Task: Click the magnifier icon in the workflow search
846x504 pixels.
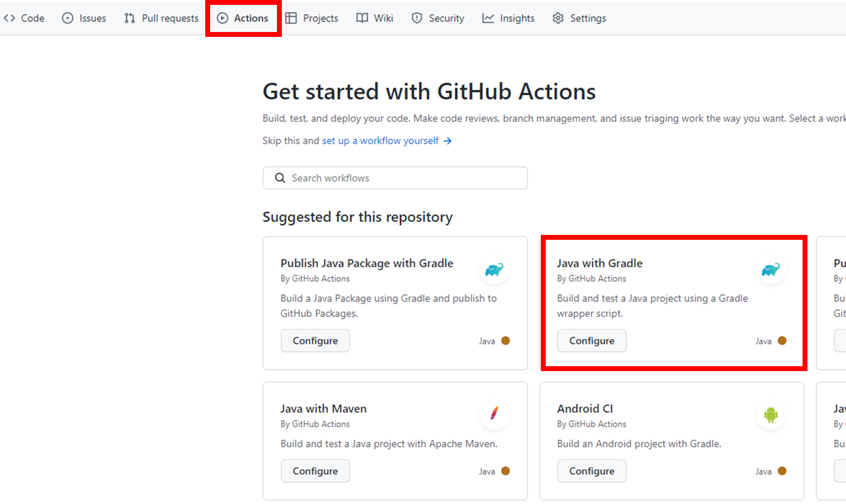Action: point(280,178)
